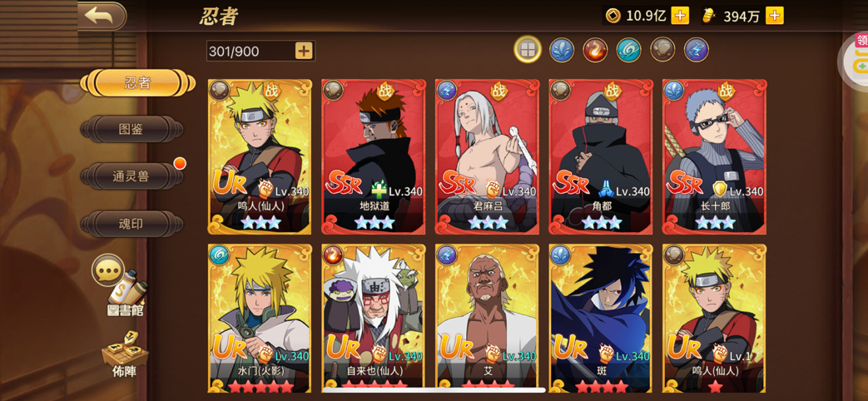The width and height of the screenshot is (868, 401).
Task: Open the 通灵兽 tab
Action: click(131, 176)
